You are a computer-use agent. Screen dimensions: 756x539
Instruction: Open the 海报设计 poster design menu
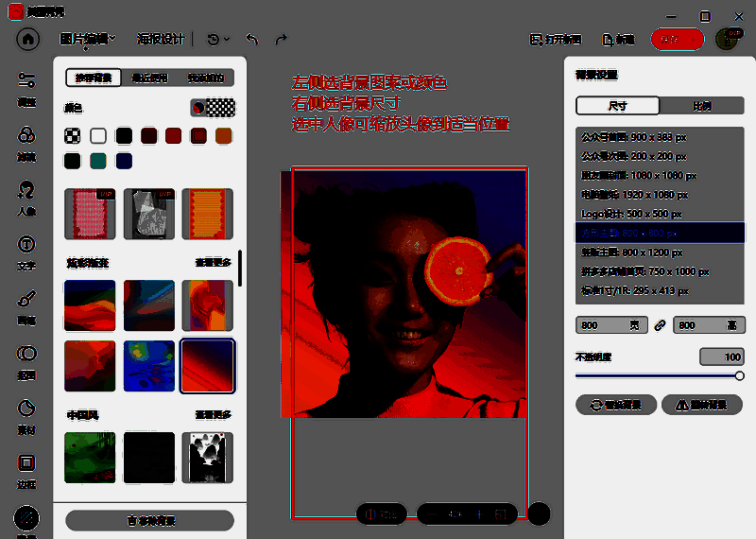161,40
